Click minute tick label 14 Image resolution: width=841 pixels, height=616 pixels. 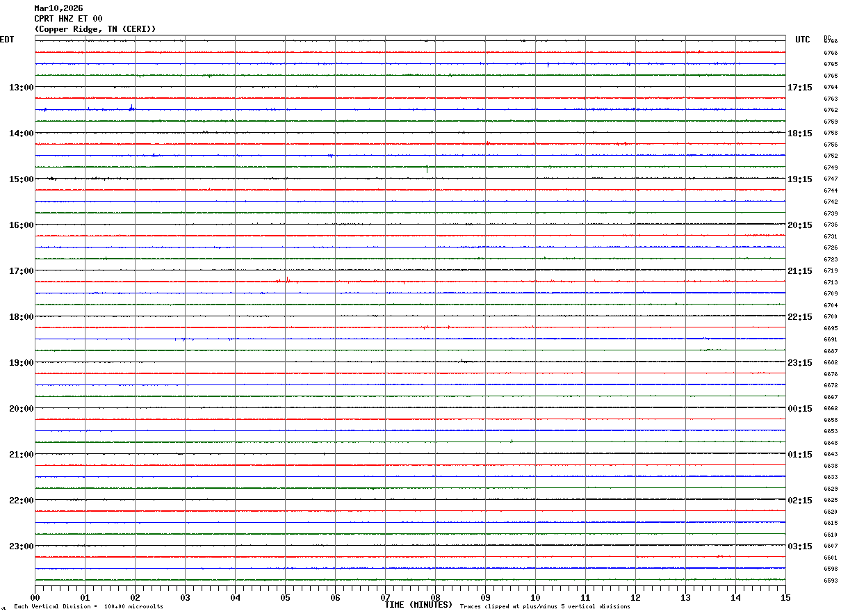[x=735, y=597]
